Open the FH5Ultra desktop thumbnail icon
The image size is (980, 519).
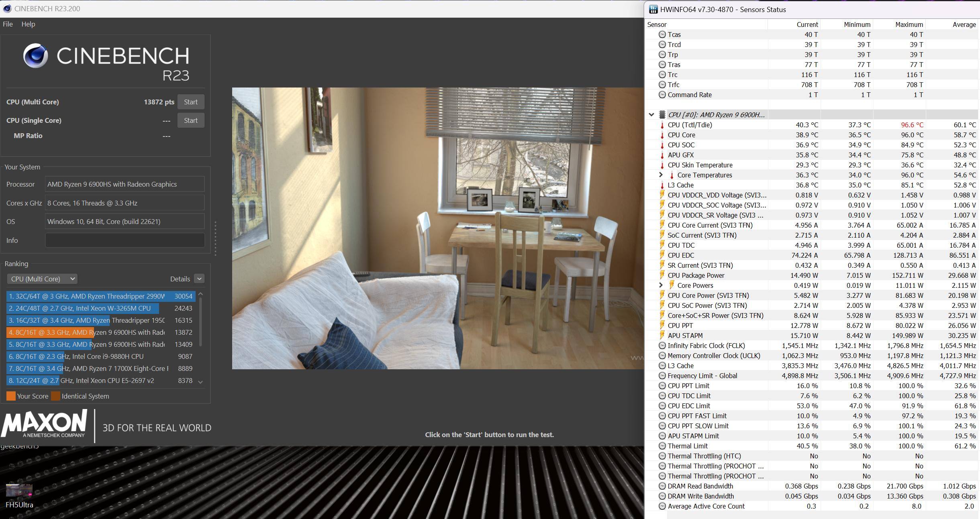(x=19, y=491)
